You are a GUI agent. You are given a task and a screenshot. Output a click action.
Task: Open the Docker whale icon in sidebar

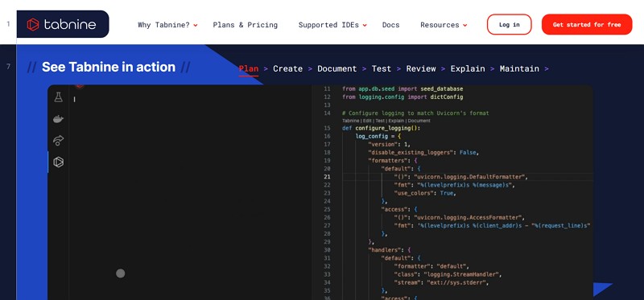point(58,119)
